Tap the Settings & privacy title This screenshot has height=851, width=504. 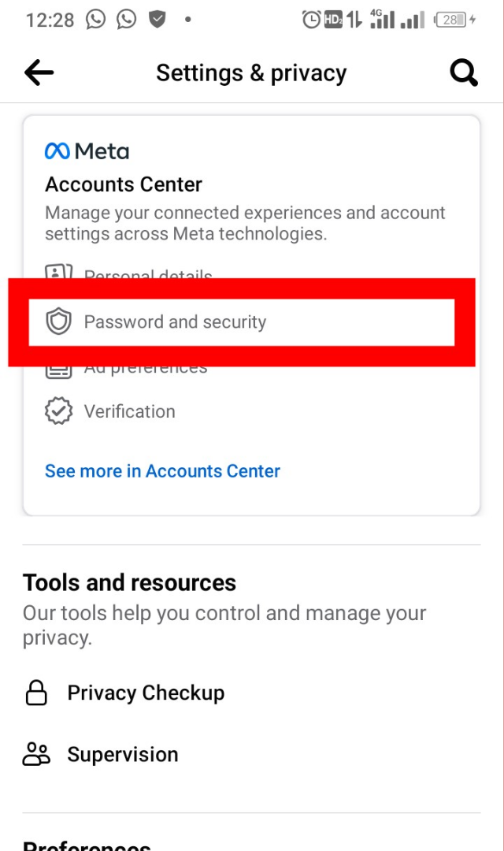(x=251, y=73)
